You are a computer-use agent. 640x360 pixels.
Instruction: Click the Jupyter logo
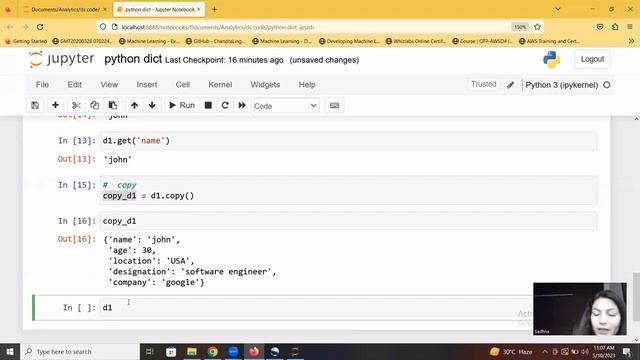62,59
